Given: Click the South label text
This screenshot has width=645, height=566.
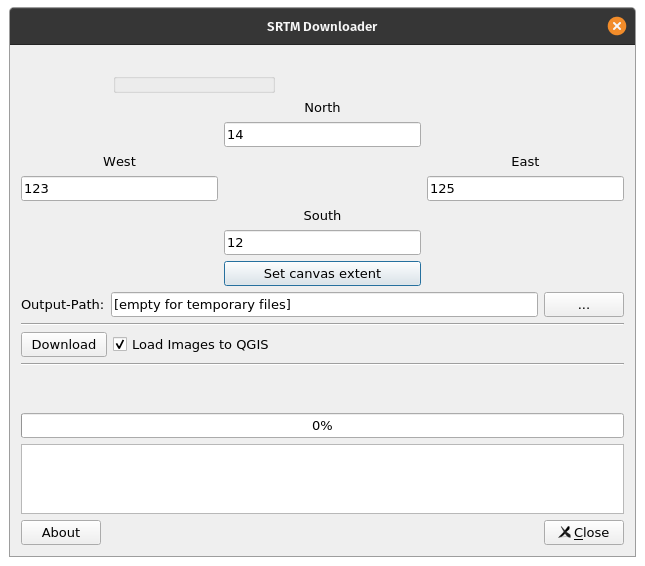Looking at the screenshot, I should click(x=322, y=216).
